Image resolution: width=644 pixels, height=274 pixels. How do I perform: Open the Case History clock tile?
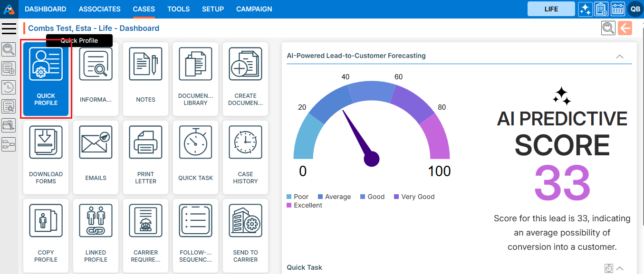click(x=245, y=157)
